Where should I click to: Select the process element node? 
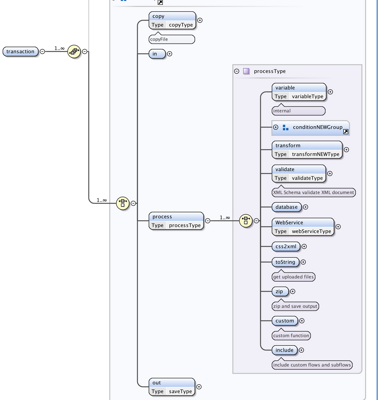click(x=176, y=221)
